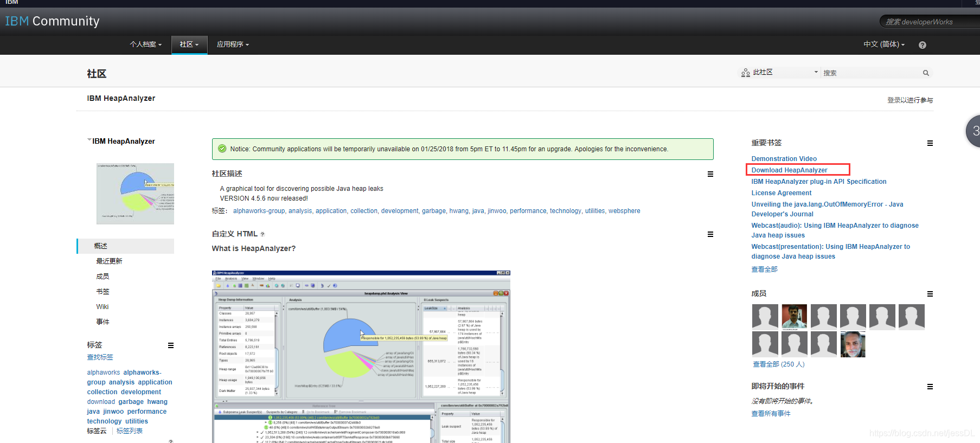
Task: Click 登录以进行参与 link
Action: point(910,100)
